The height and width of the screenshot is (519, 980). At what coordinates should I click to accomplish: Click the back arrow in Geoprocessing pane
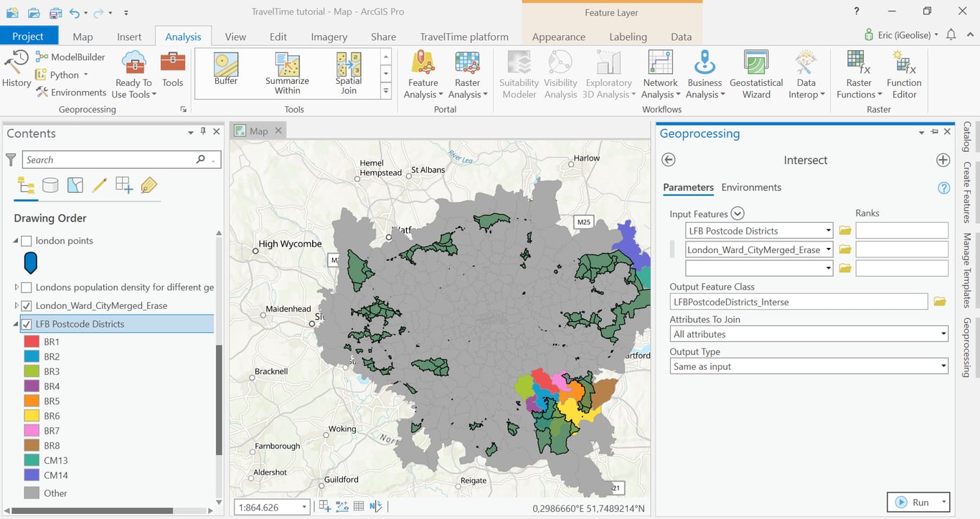pyautogui.click(x=669, y=161)
